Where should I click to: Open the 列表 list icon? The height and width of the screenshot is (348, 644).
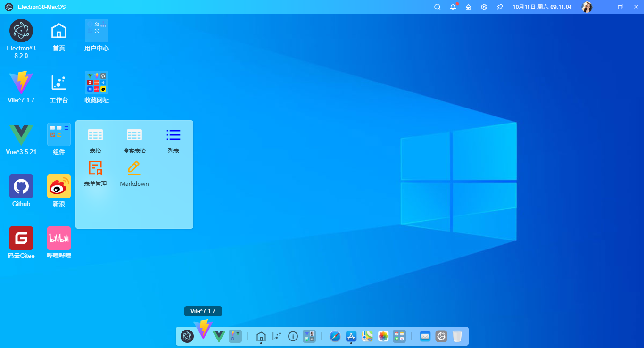pyautogui.click(x=173, y=135)
